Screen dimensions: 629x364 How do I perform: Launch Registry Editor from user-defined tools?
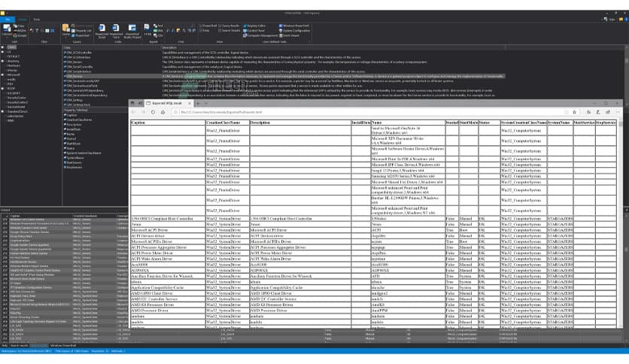[255, 26]
